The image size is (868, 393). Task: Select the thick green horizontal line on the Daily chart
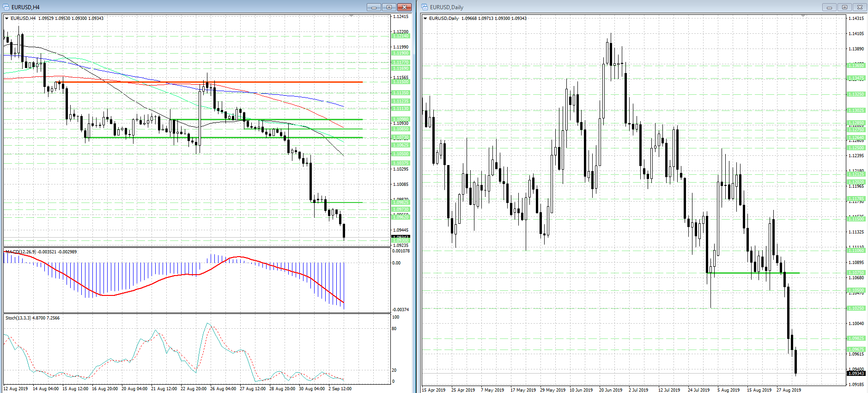[753, 273]
